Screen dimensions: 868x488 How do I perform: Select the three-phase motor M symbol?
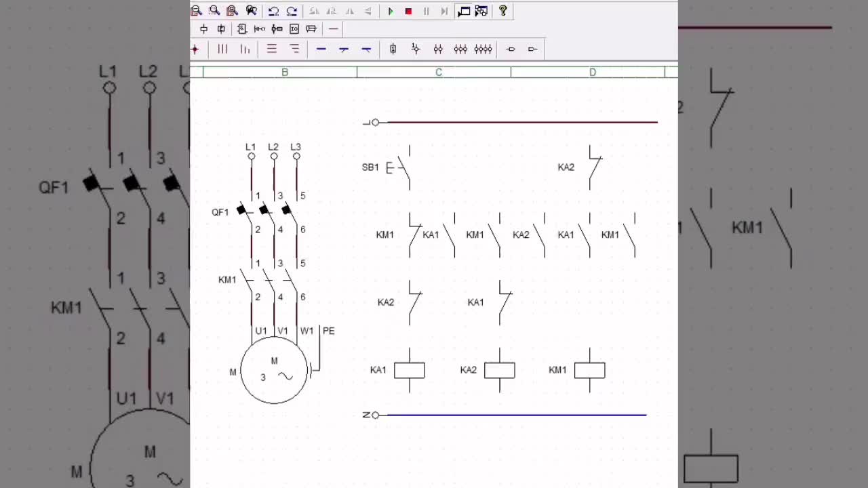click(274, 370)
